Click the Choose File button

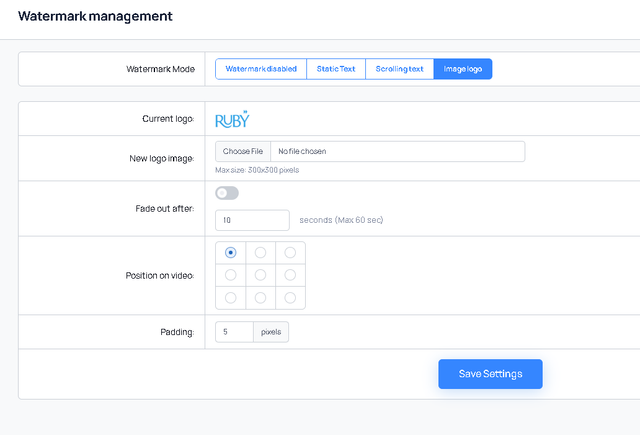[243, 152]
